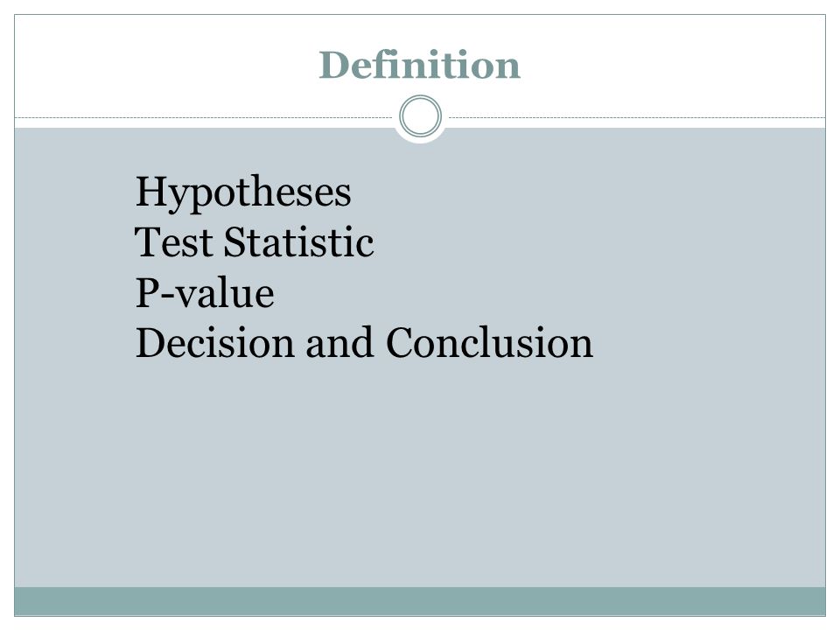Screen dimensions: 840x630
Task: Click the Hypotheses text line
Action: coord(243,192)
